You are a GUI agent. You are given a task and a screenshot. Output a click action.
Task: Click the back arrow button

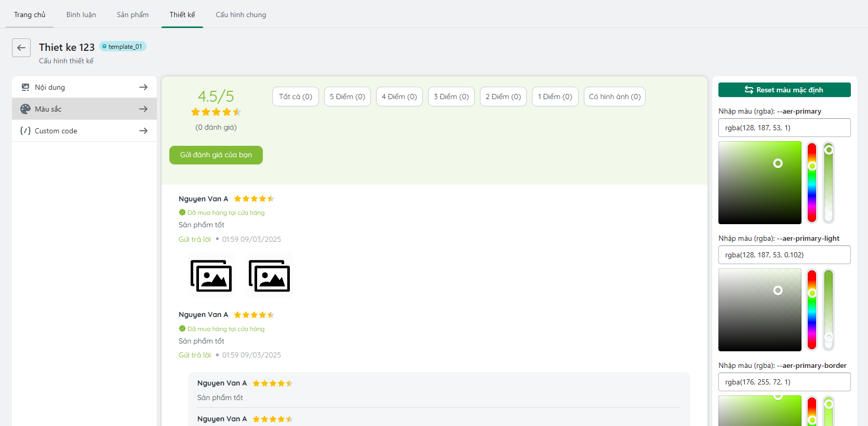click(x=21, y=48)
